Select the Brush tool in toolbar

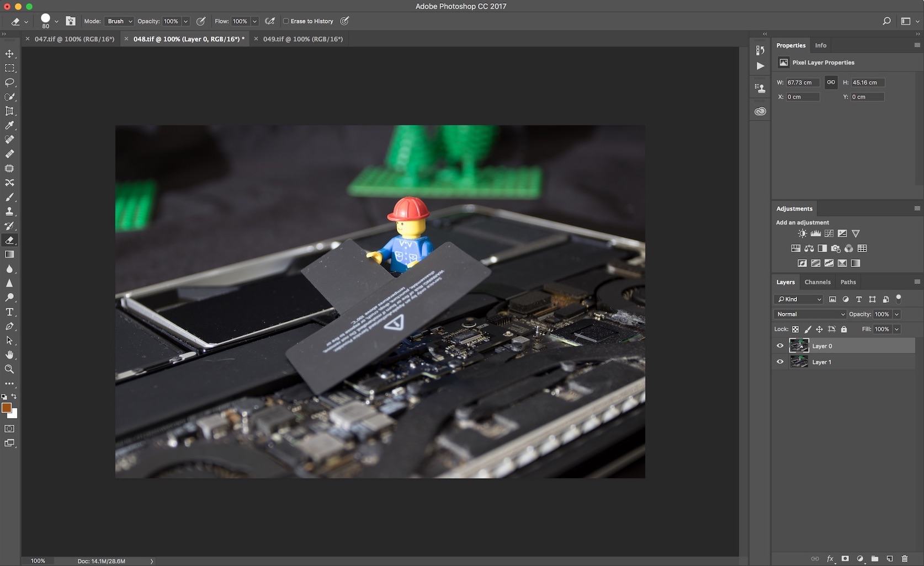tap(9, 197)
